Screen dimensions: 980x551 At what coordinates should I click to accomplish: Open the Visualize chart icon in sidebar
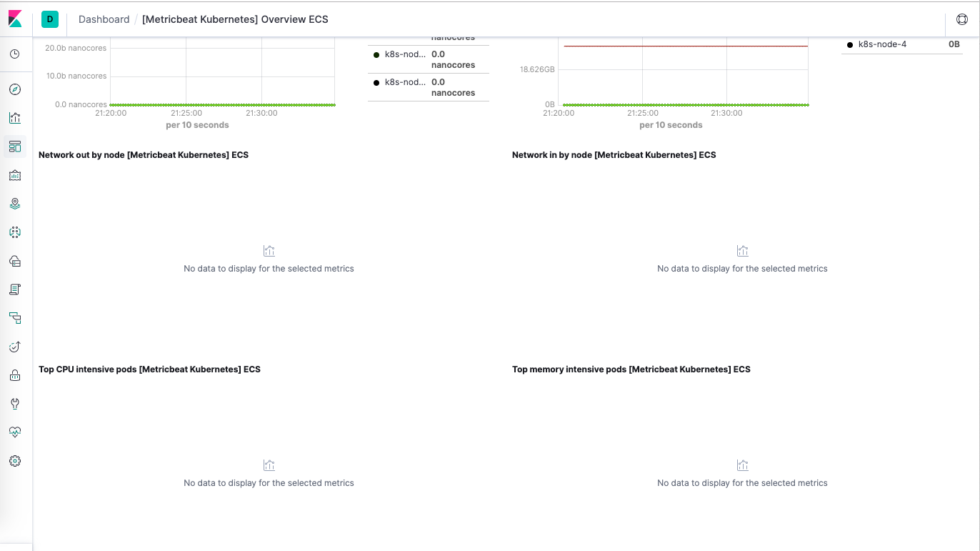15,118
